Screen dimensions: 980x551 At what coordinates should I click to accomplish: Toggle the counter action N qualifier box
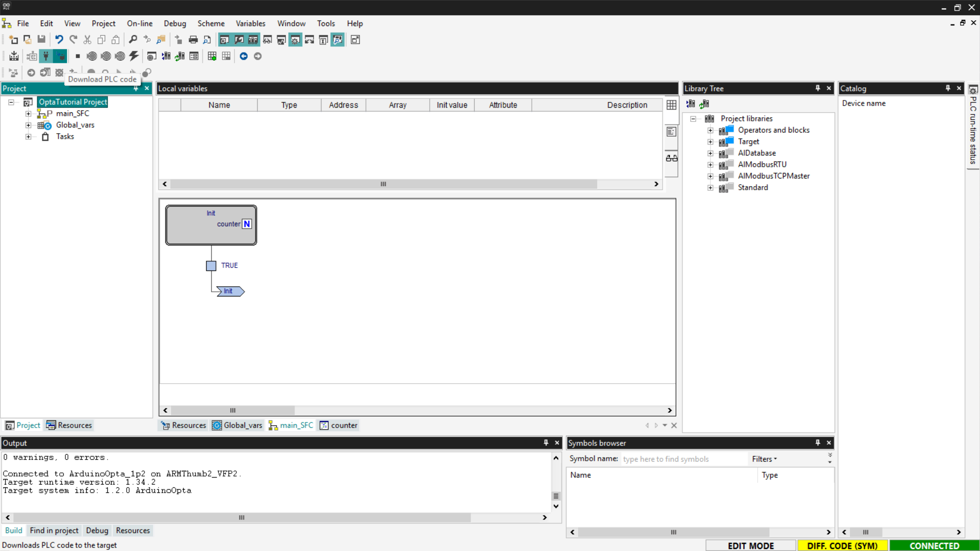[247, 224]
